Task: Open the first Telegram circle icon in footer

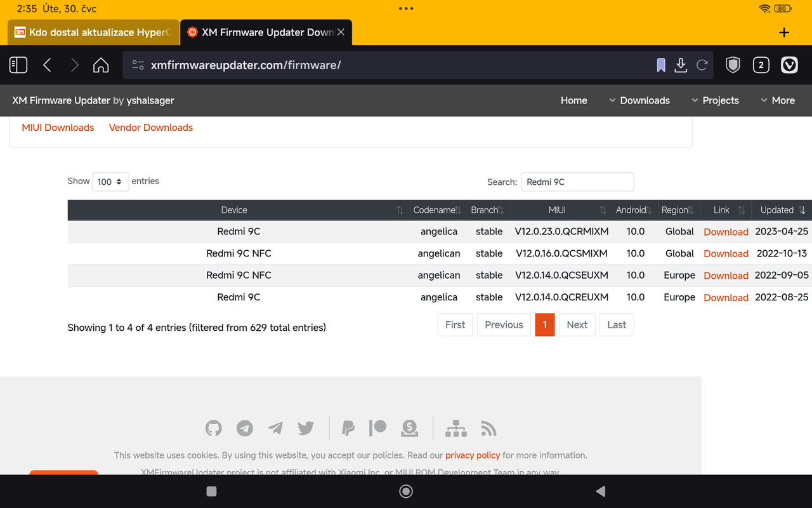Action: (245, 428)
